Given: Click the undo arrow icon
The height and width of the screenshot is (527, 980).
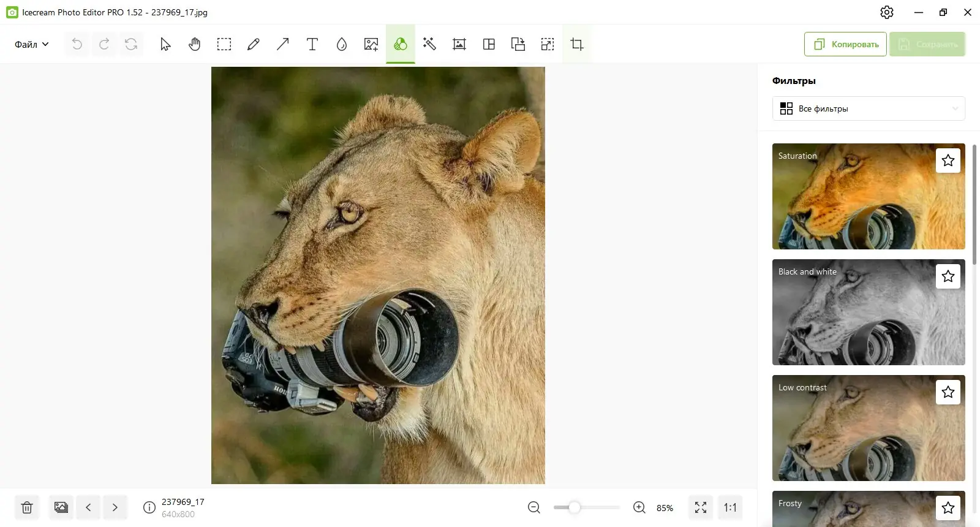Looking at the screenshot, I should point(77,44).
